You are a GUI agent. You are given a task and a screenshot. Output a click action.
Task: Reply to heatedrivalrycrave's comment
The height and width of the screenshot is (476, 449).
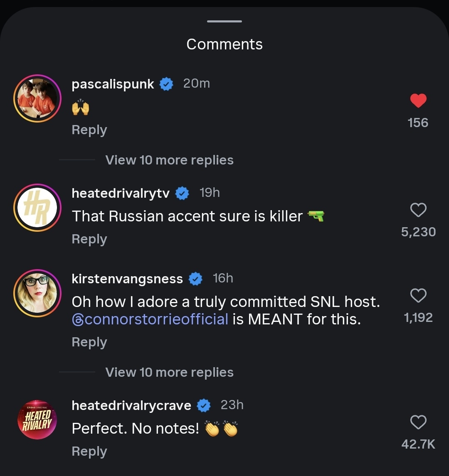tap(89, 451)
